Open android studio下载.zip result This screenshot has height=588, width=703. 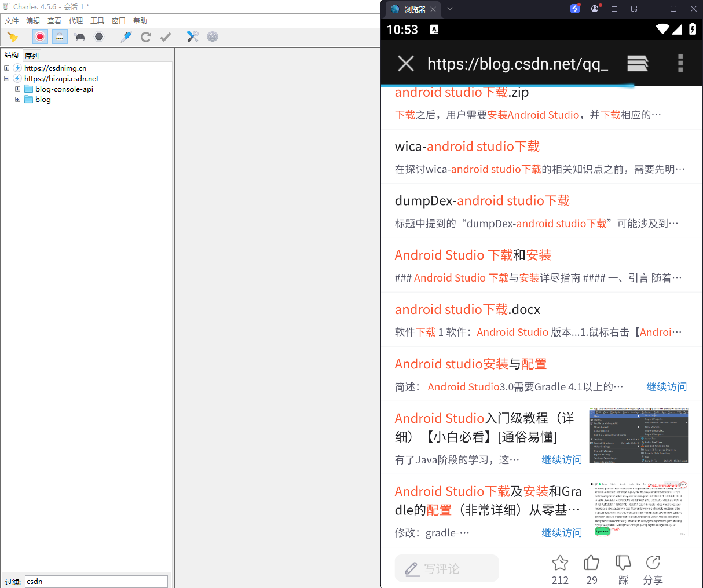[462, 92]
